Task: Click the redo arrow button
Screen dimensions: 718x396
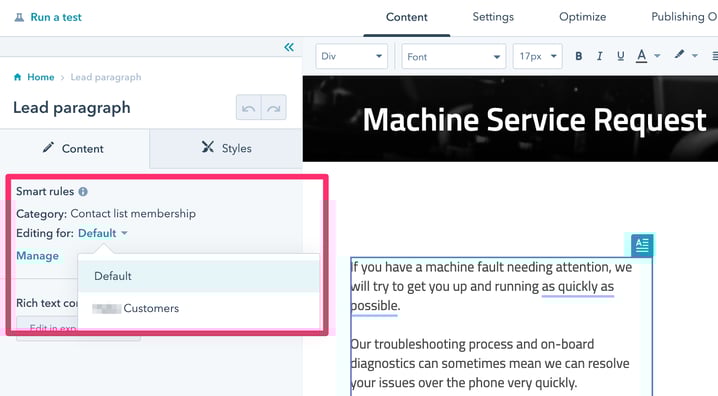Action: pyautogui.click(x=274, y=108)
